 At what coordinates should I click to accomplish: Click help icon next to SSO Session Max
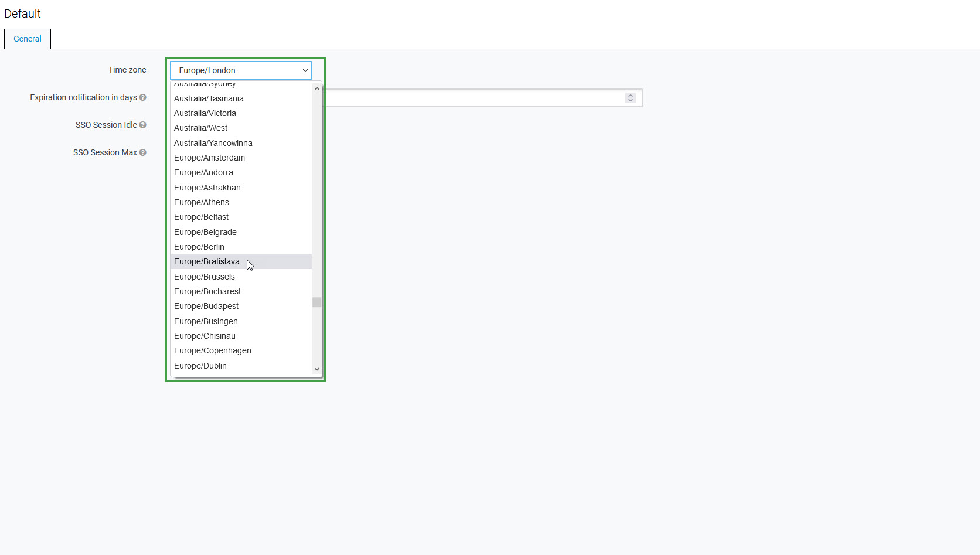[x=142, y=153]
